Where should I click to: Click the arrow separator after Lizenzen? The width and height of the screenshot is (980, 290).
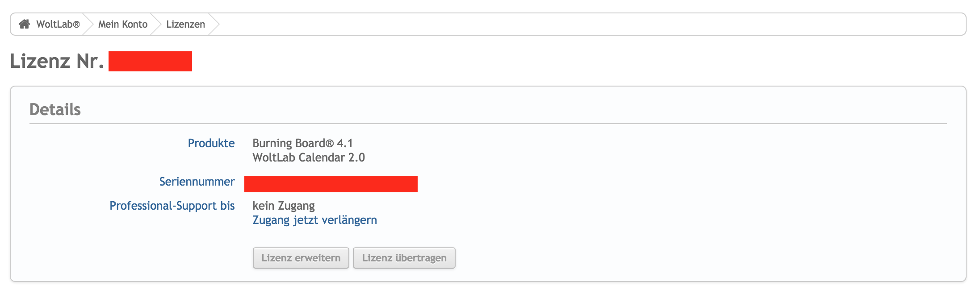tap(214, 24)
